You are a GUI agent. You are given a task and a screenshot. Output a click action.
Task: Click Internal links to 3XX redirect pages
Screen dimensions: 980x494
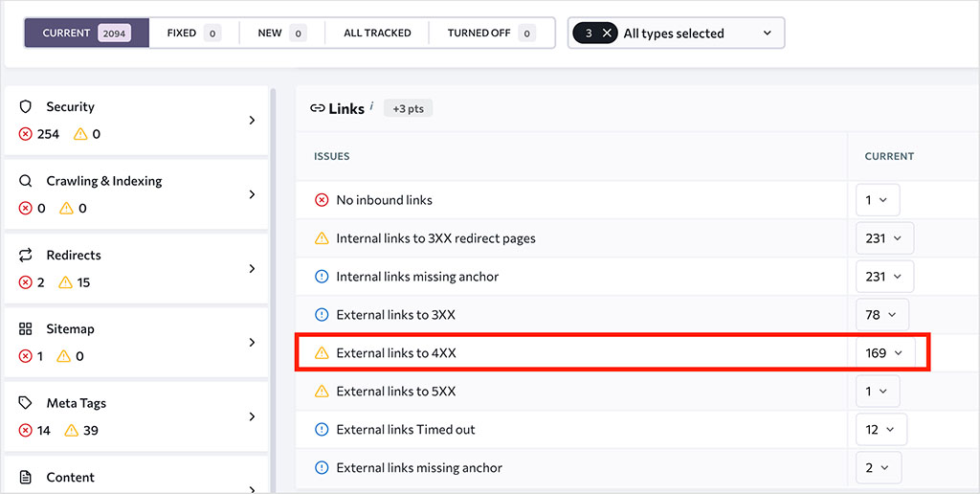(x=435, y=238)
